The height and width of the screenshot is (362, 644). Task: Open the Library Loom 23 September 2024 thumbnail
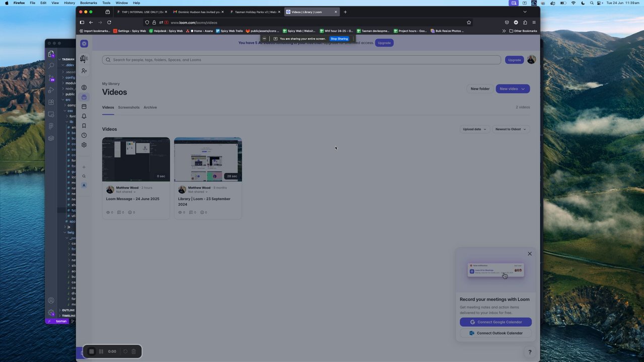click(208, 159)
